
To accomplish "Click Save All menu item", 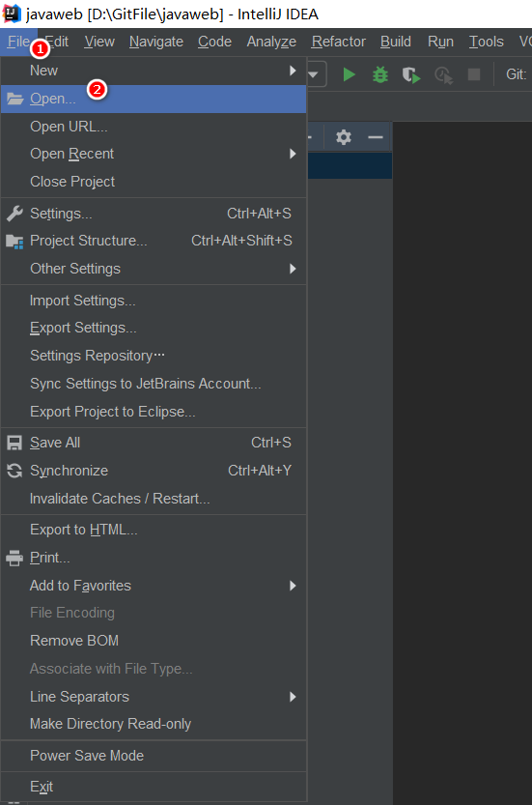I will [154, 443].
